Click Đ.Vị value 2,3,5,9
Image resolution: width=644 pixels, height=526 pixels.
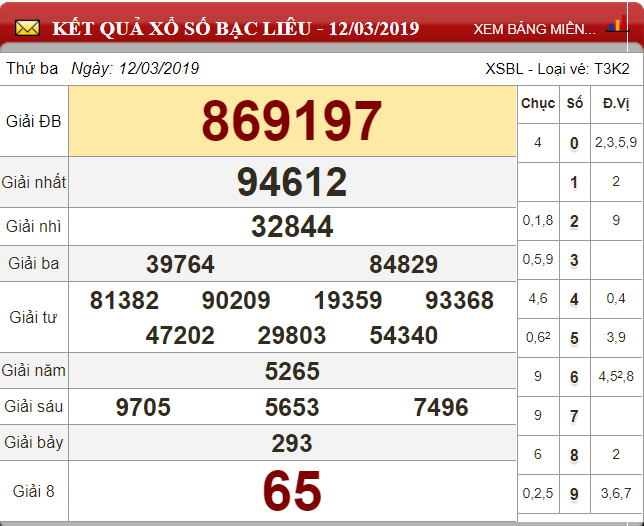pyautogui.click(x=616, y=142)
